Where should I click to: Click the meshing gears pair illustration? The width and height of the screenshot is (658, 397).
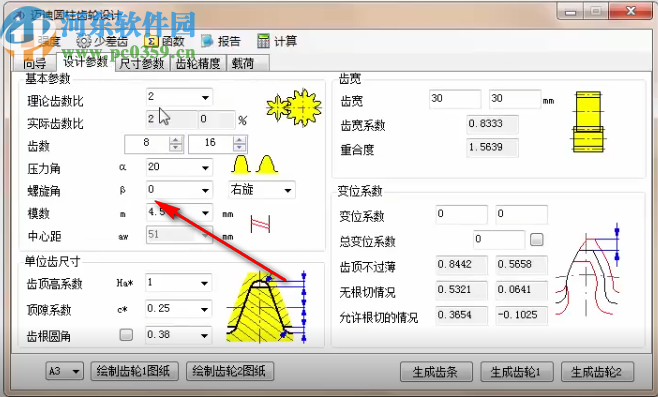pos(294,107)
